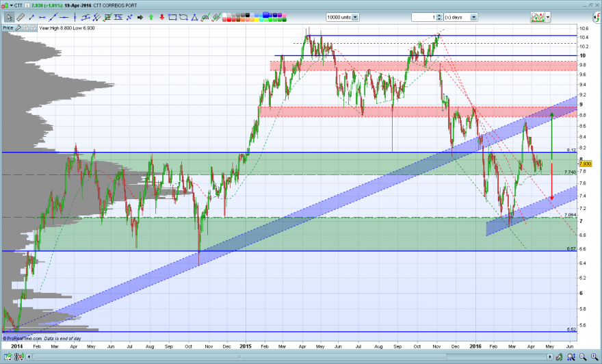The height and width of the screenshot is (364, 602).
Task: Open the indicators and trading systems button
Action: point(538,17)
